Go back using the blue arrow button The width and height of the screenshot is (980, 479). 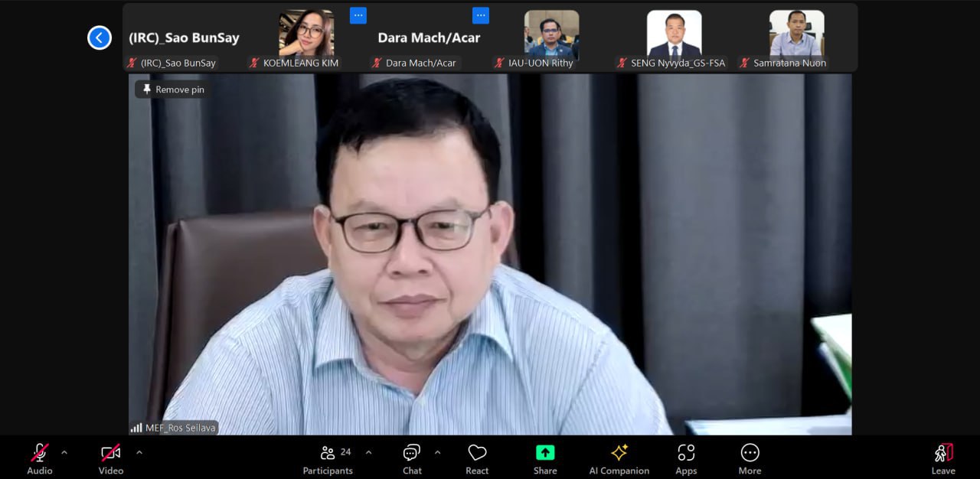[x=100, y=37]
